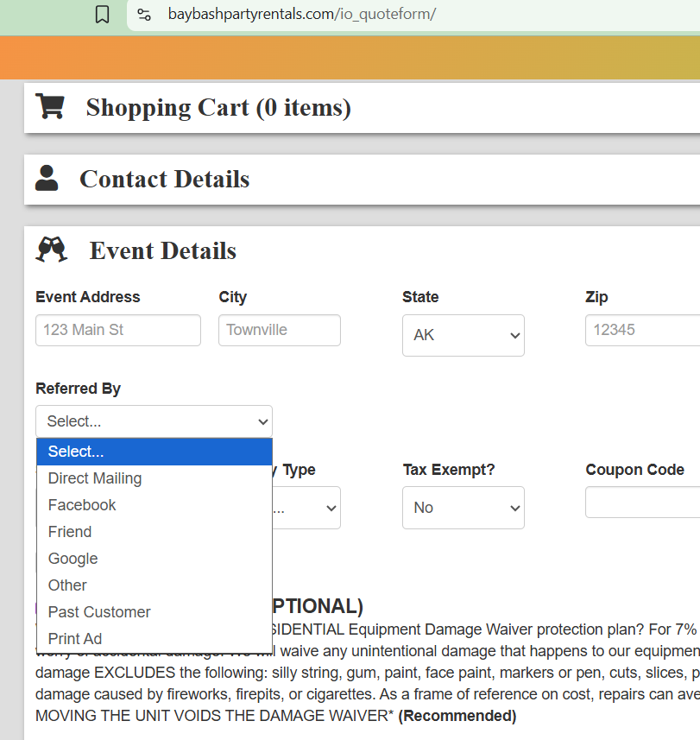700x740 pixels.
Task: Click the Zip code input box
Action: click(x=642, y=330)
